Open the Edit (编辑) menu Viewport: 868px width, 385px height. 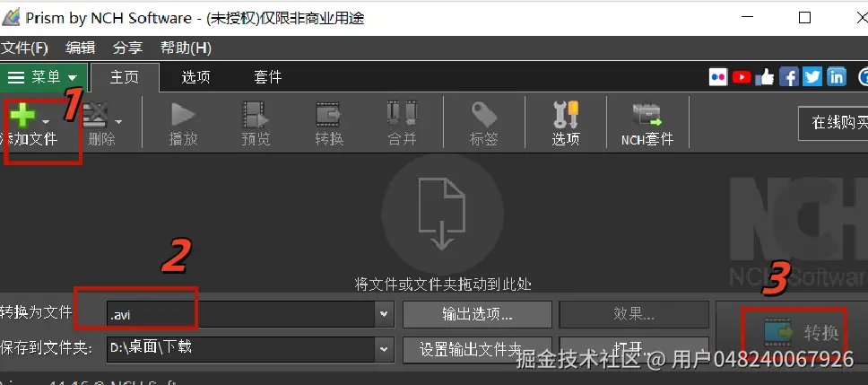point(81,48)
